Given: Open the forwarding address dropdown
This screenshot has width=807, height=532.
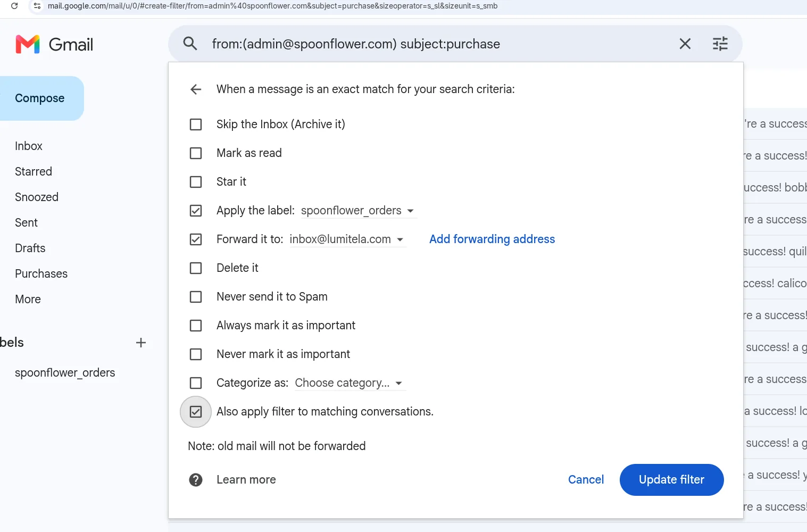Looking at the screenshot, I should [x=347, y=239].
